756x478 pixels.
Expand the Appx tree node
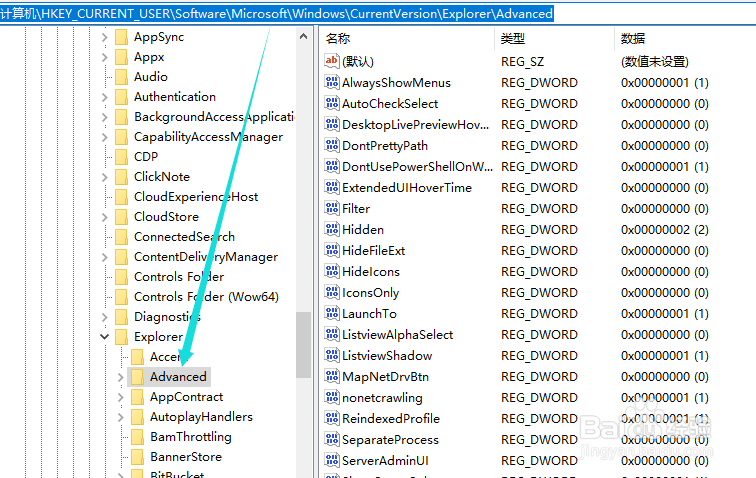click(x=105, y=57)
